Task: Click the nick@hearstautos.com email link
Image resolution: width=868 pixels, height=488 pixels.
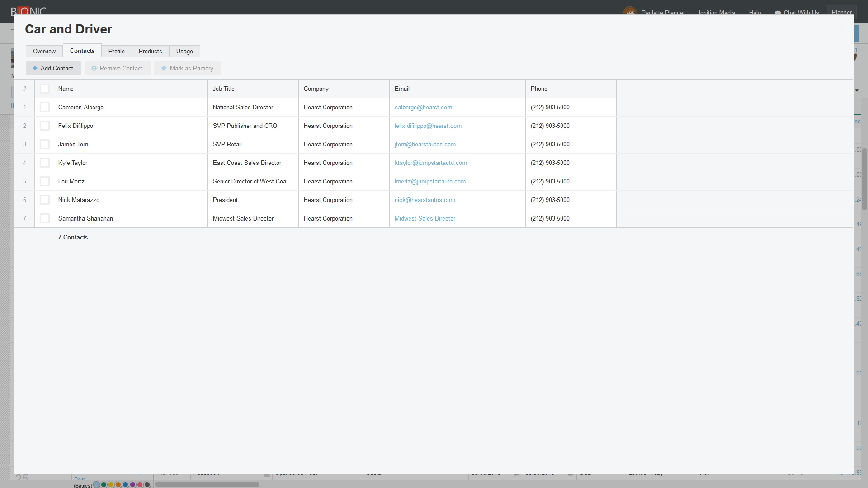Action: (425, 200)
